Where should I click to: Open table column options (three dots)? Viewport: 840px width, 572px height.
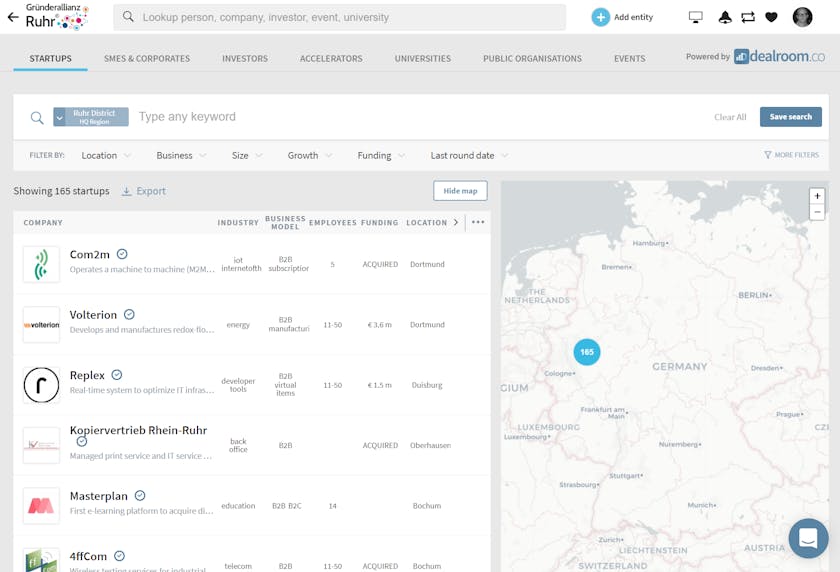(x=478, y=222)
